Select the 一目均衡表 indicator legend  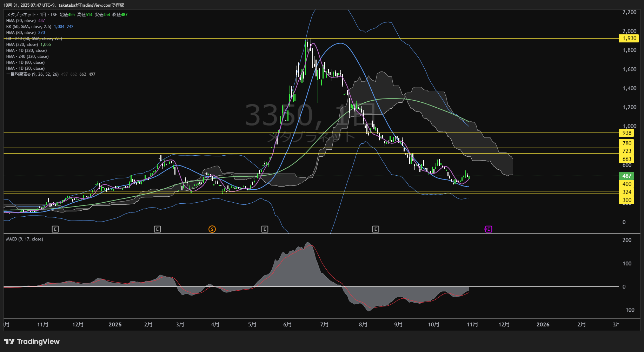(32, 74)
